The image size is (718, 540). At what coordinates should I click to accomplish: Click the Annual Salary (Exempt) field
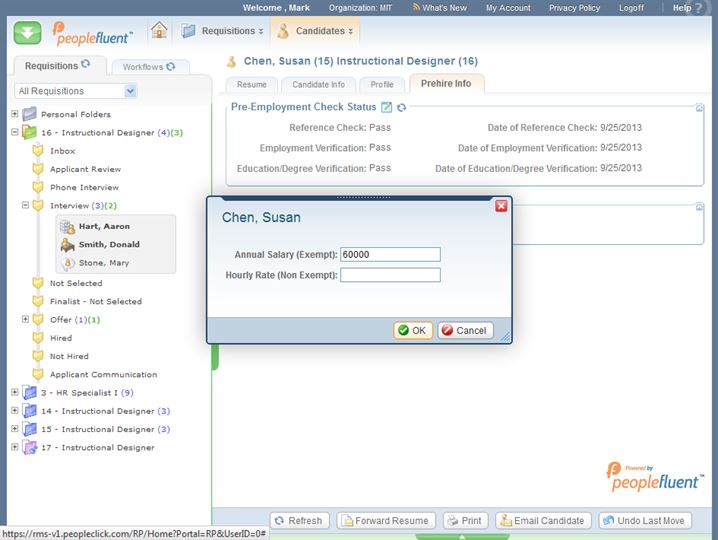[390, 254]
